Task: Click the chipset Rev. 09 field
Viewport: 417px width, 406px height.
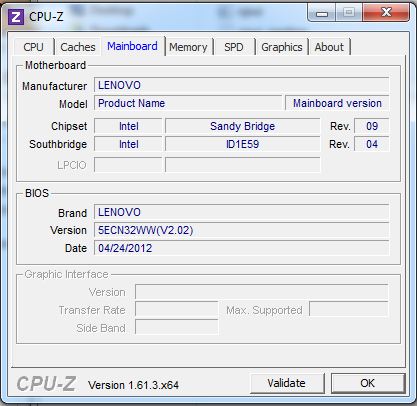Action: pos(372,126)
